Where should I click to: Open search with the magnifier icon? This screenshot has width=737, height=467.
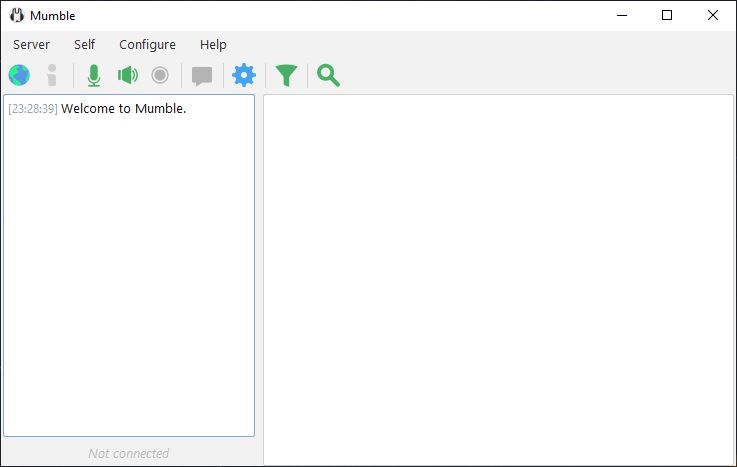pyautogui.click(x=328, y=76)
